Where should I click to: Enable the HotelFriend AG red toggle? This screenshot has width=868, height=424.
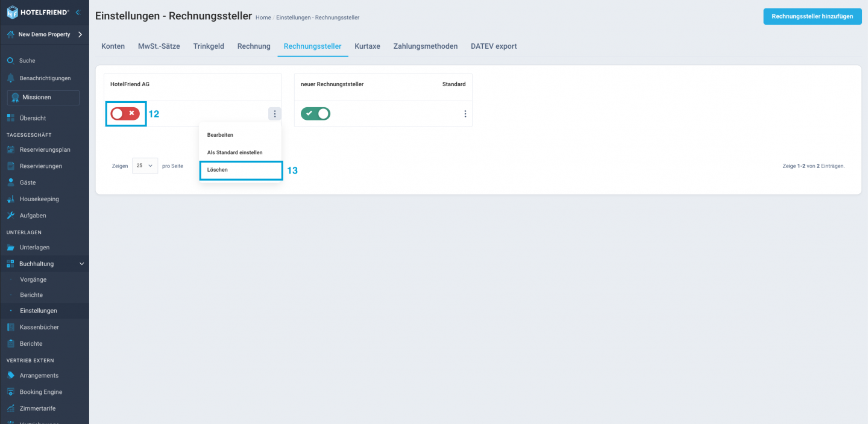(x=125, y=113)
